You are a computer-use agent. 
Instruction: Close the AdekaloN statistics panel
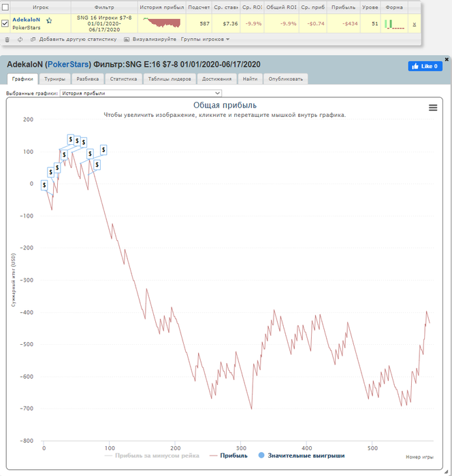(x=447, y=60)
